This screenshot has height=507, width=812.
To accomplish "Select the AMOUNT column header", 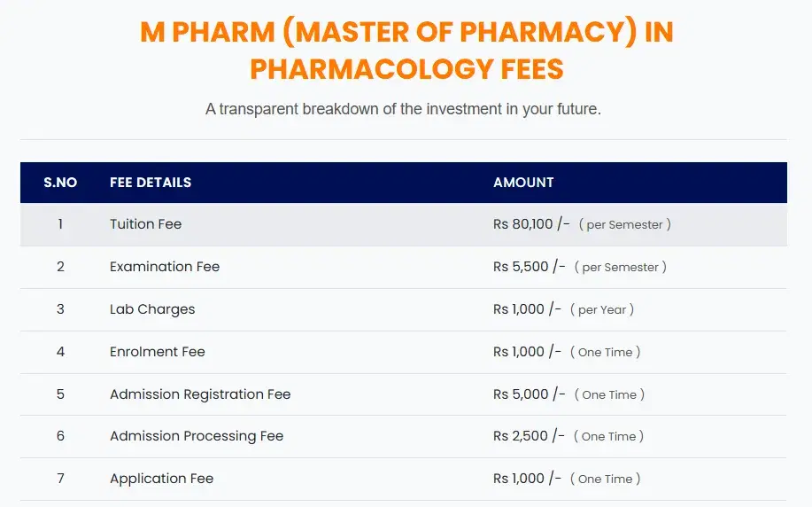I will coord(523,183).
